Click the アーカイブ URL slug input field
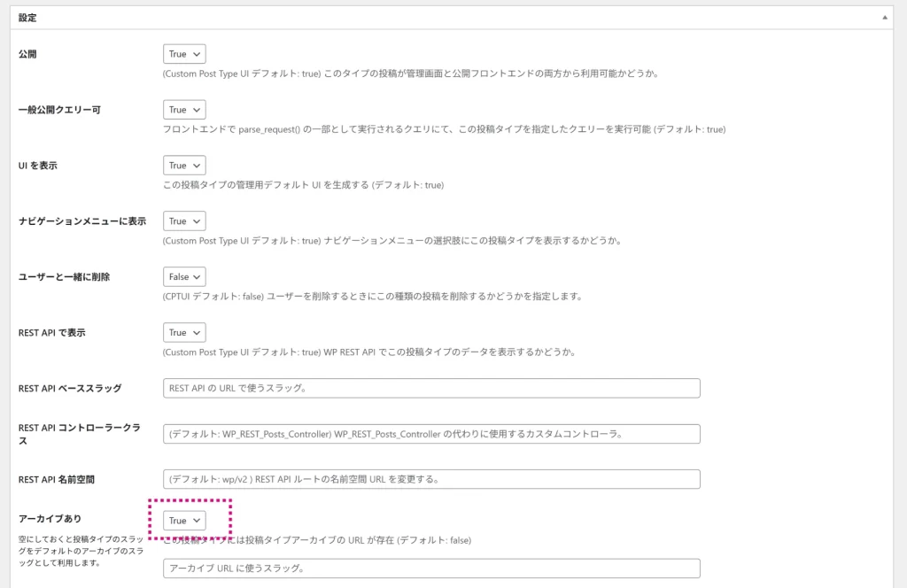The image size is (907, 588). [x=431, y=569]
